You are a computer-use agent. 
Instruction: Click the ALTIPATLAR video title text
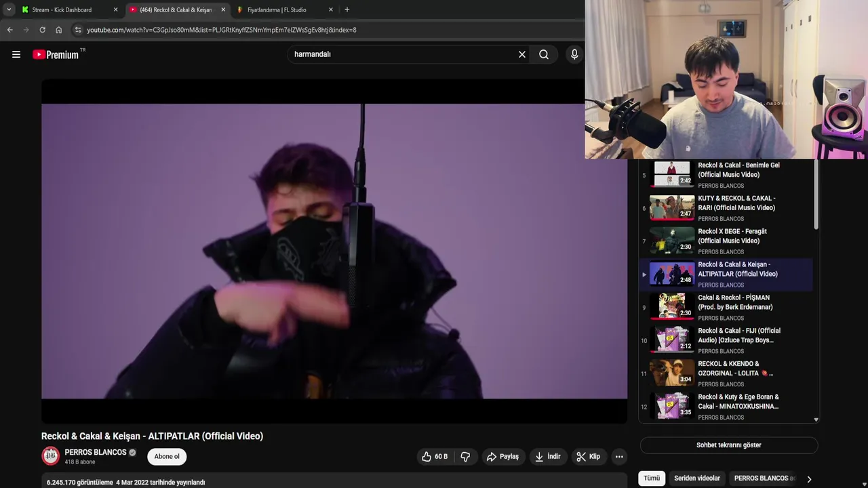(x=152, y=436)
